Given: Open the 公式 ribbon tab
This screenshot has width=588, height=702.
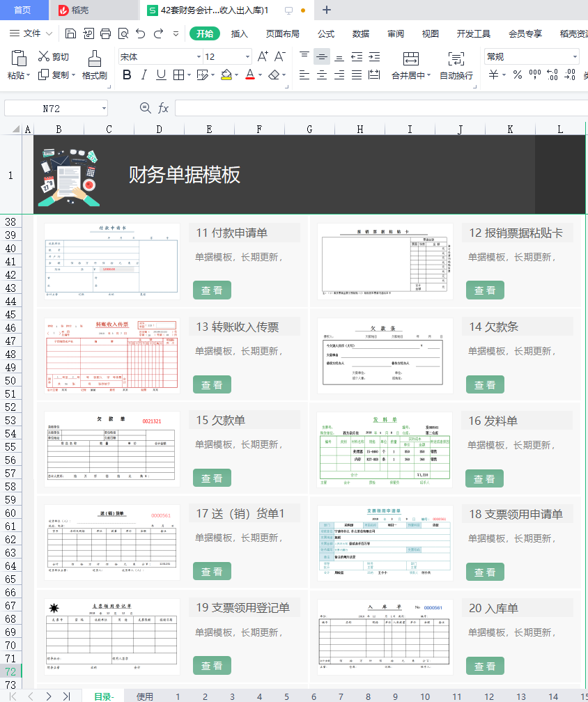Looking at the screenshot, I should click(x=326, y=33).
